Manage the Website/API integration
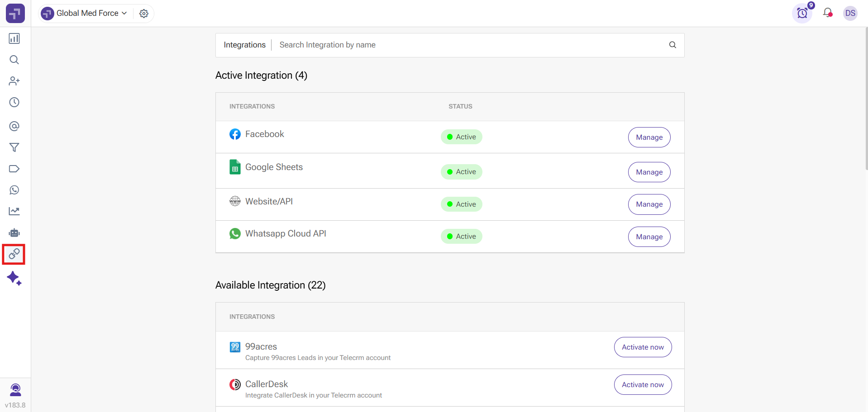 649,204
